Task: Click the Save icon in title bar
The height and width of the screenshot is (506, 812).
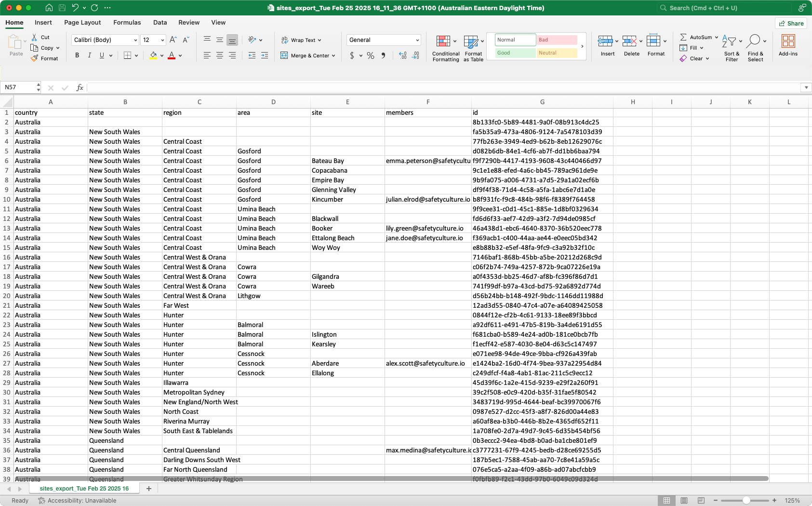Action: (62, 8)
